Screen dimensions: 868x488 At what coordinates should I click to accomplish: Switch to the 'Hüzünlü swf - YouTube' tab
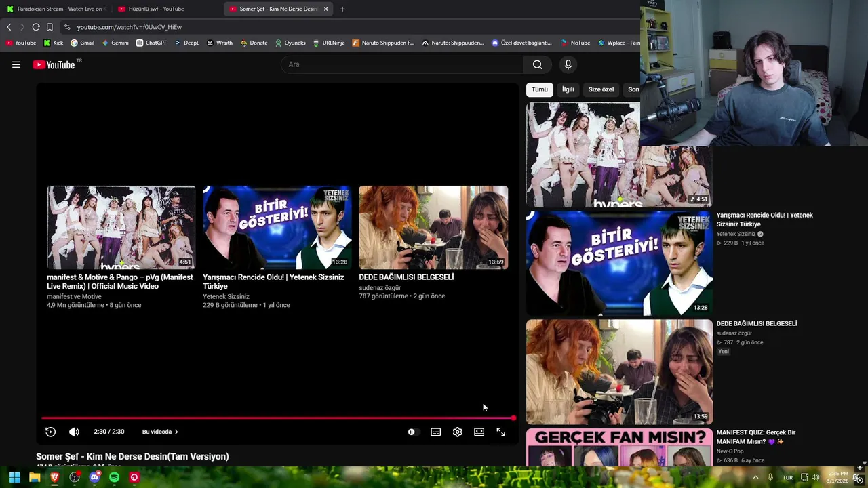166,9
